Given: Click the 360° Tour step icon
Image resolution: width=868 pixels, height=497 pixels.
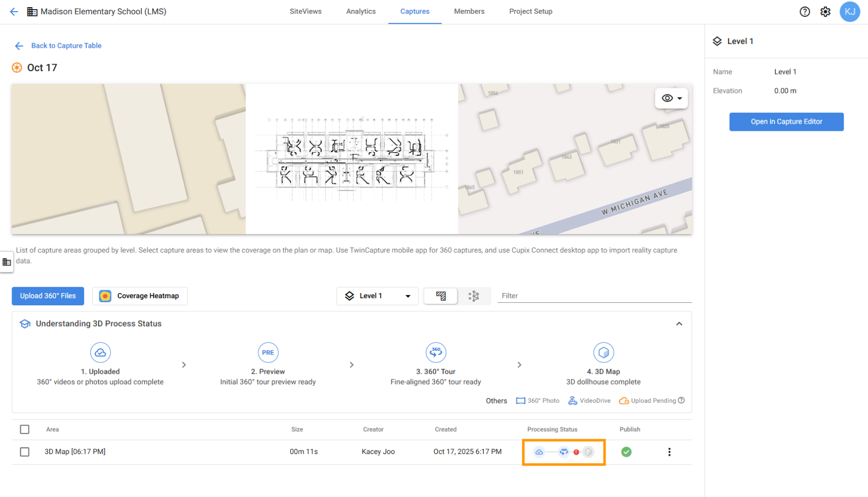Looking at the screenshot, I should (x=436, y=352).
